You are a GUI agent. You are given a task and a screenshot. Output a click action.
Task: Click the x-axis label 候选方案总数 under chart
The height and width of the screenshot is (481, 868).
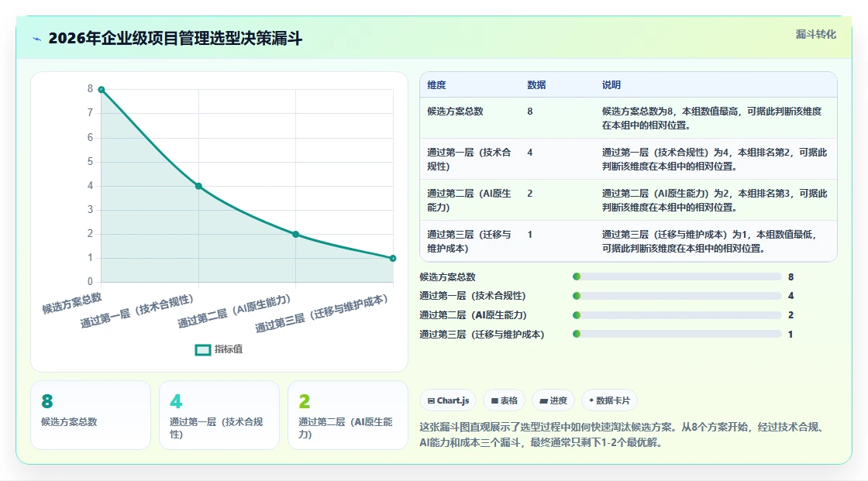72,303
